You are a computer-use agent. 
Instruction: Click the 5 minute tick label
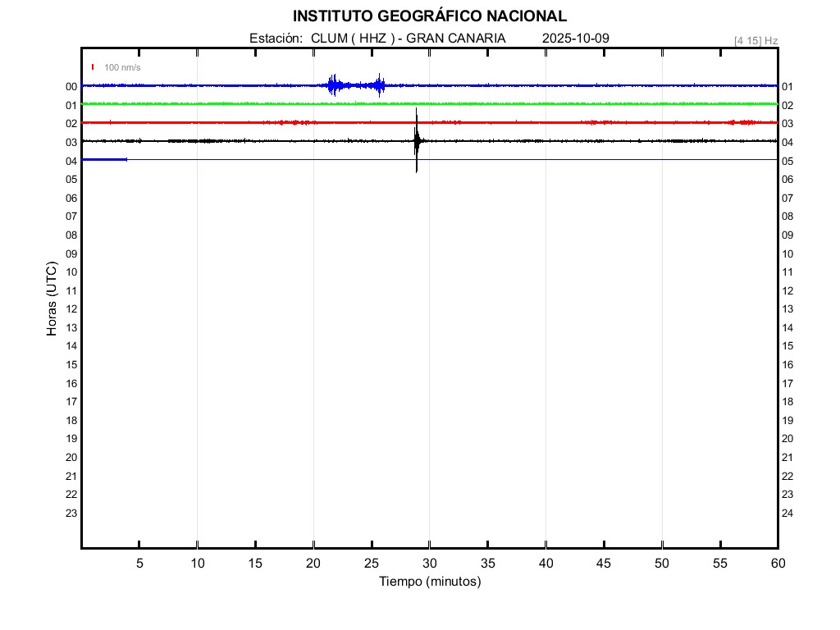[x=139, y=563]
